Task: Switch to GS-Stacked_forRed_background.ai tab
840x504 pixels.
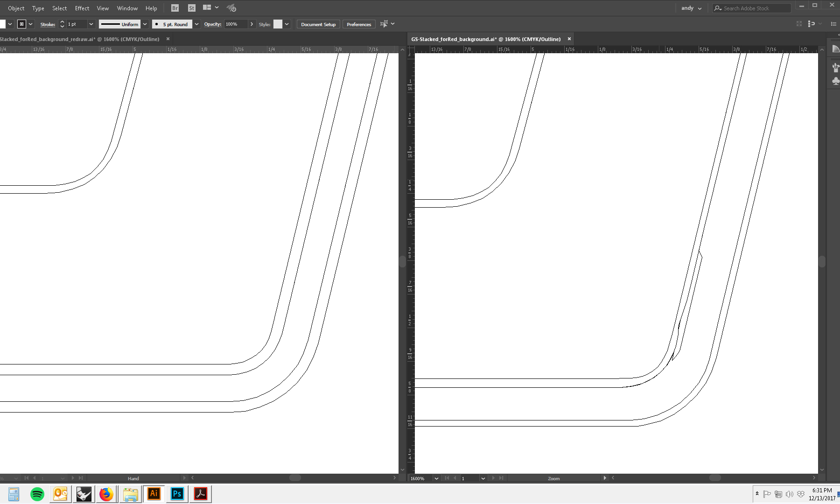Action: [x=486, y=39]
